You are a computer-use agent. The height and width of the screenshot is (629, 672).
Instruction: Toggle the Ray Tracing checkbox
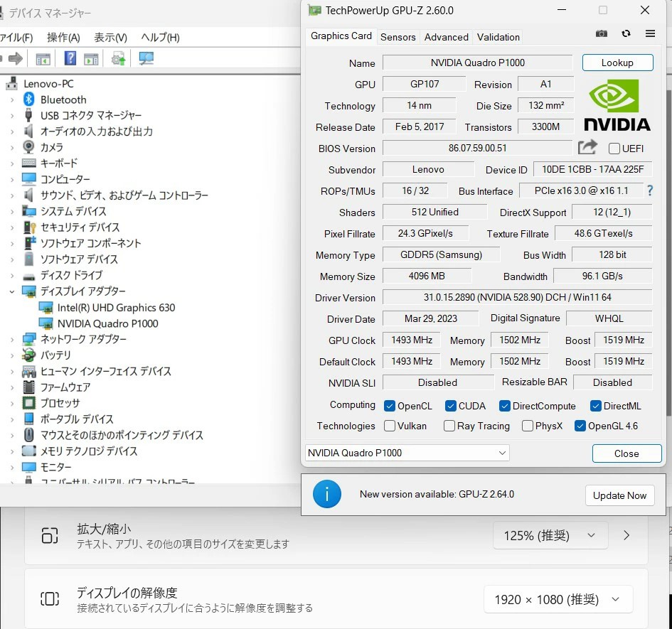pyautogui.click(x=449, y=426)
